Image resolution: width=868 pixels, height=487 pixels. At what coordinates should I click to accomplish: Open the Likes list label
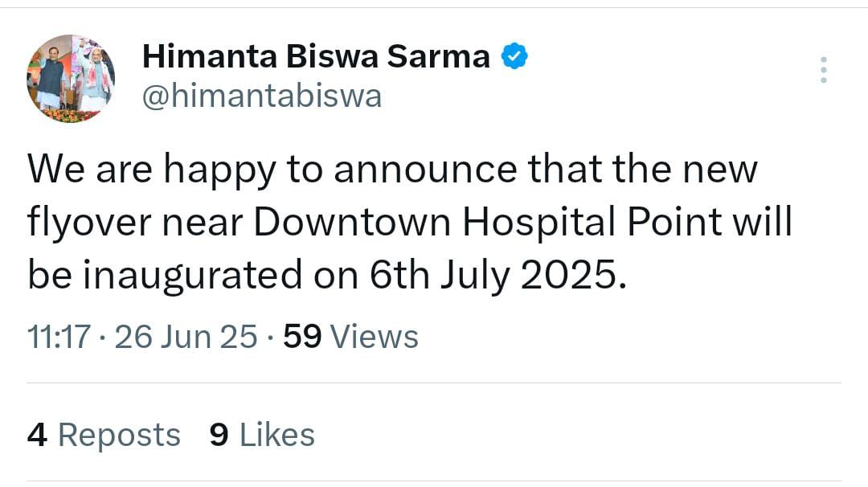tap(277, 435)
